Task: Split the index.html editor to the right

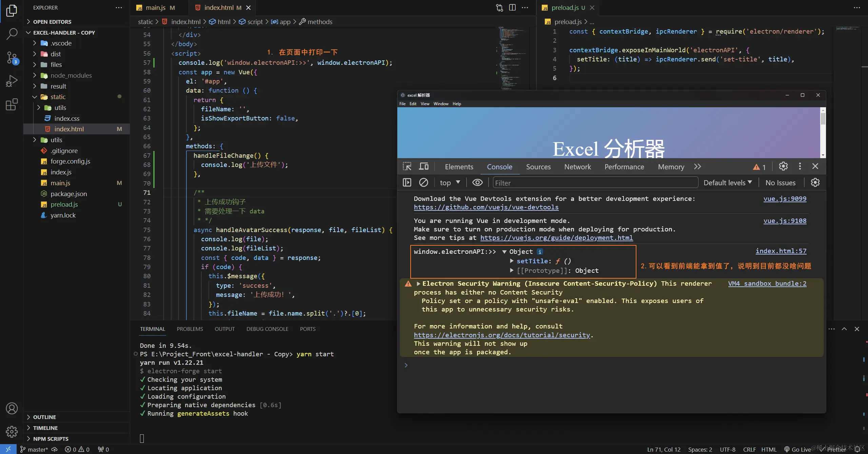Action: (512, 7)
